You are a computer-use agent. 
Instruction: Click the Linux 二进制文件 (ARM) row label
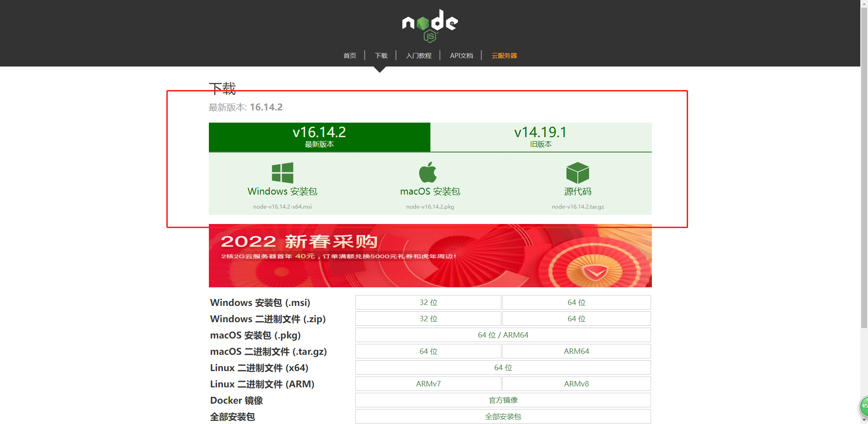pos(262,384)
